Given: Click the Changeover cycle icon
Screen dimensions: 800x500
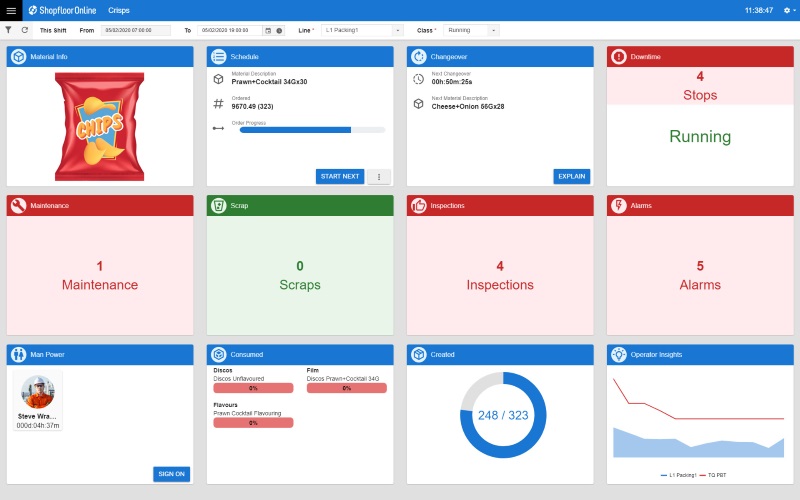Looking at the screenshot, I should tap(418, 57).
